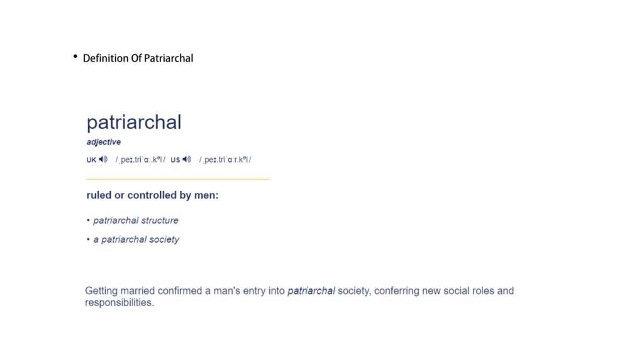Click the 'US' pronunciation label
The image size is (644, 362).
click(x=175, y=160)
